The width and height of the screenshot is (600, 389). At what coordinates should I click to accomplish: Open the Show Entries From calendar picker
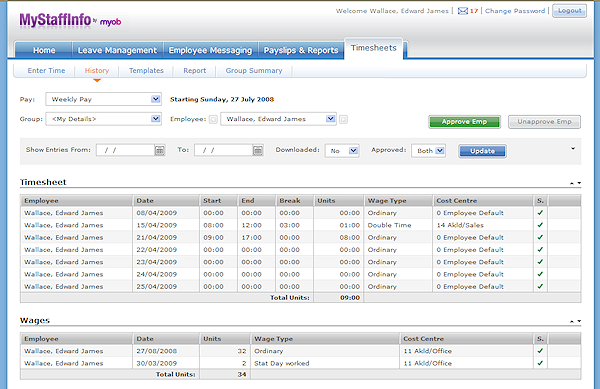coord(160,150)
